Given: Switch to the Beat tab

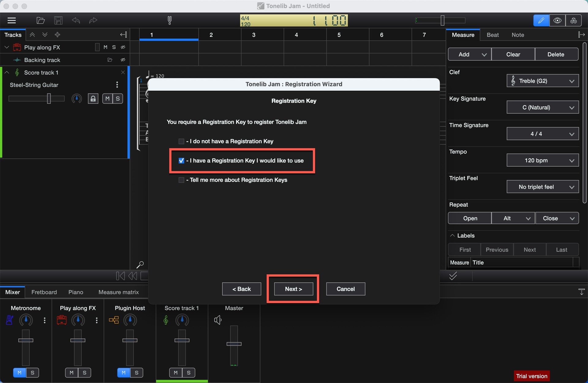Looking at the screenshot, I should pos(492,35).
